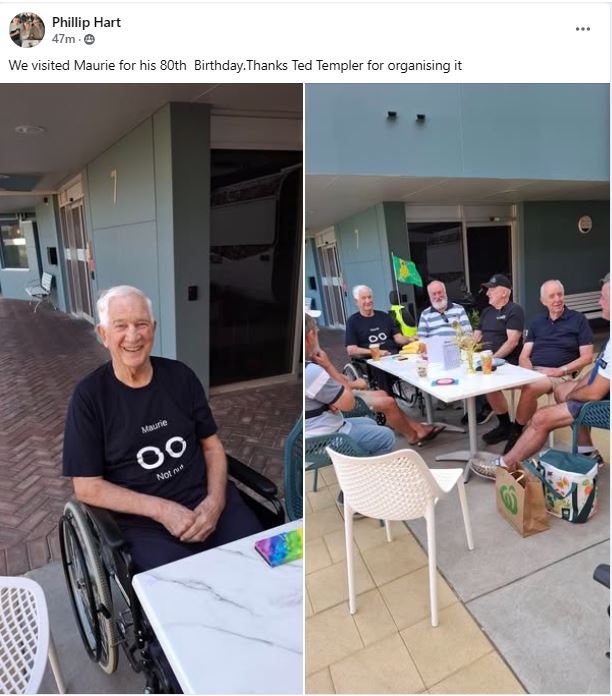The image size is (612, 696).
Task: Open the right group photo at the table
Action: [457, 388]
